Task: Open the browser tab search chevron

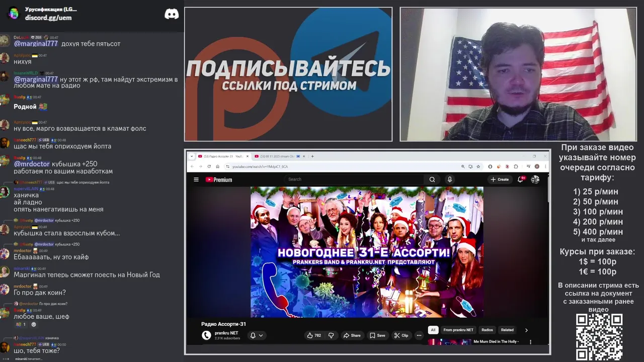Action: (192, 156)
